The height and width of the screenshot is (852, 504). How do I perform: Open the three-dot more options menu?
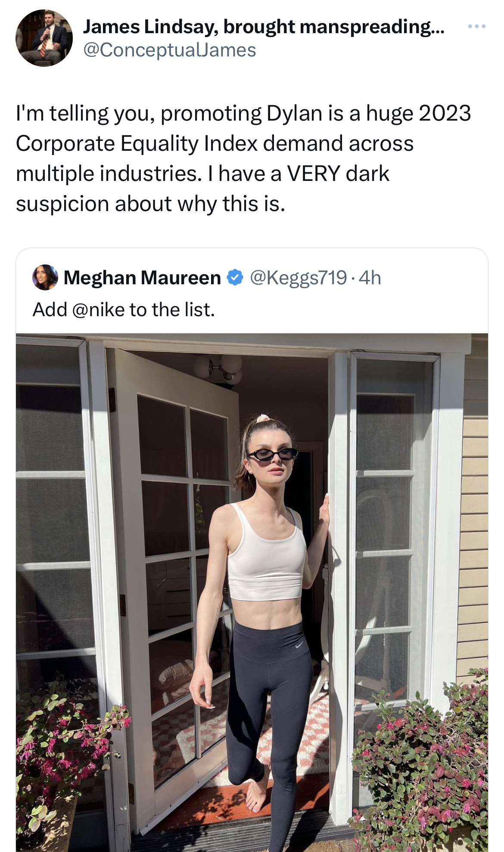(x=477, y=27)
